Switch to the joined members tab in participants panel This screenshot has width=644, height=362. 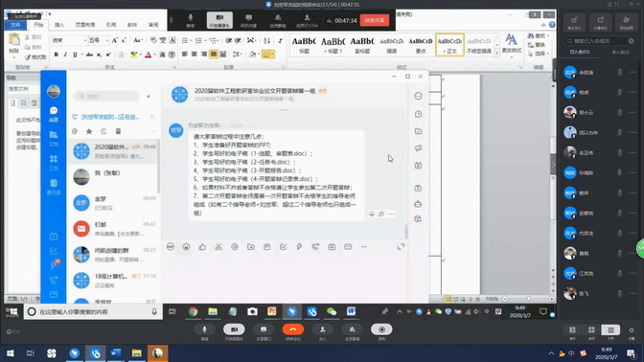click(x=580, y=52)
